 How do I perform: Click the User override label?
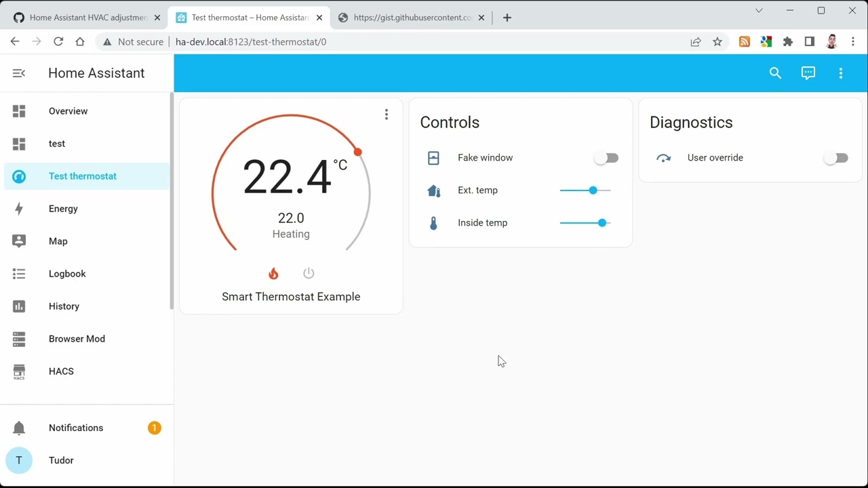pos(715,158)
